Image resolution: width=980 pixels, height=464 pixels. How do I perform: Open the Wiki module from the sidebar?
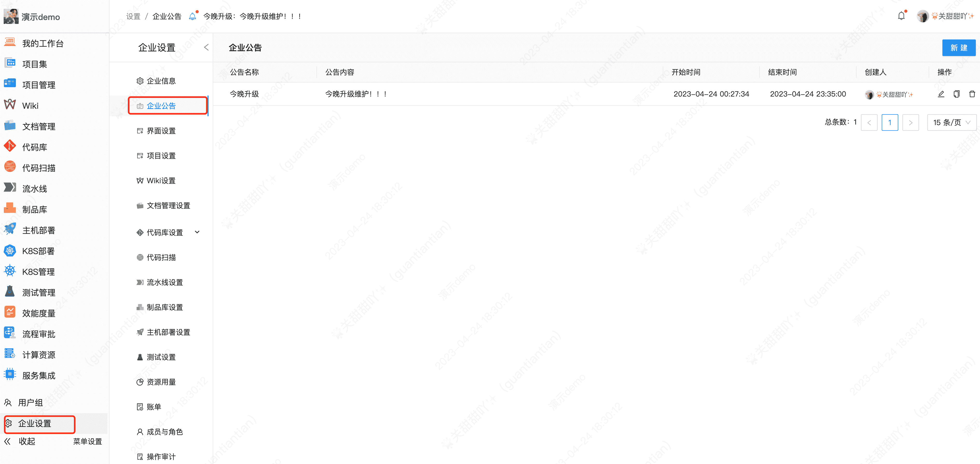30,105
